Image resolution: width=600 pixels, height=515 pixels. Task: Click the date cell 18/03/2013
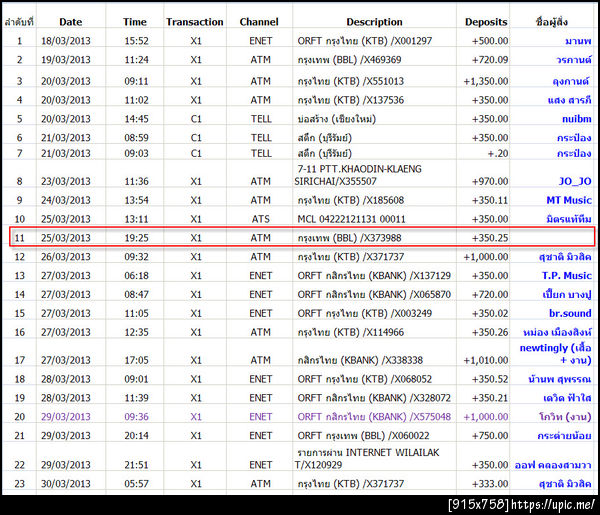pos(66,41)
